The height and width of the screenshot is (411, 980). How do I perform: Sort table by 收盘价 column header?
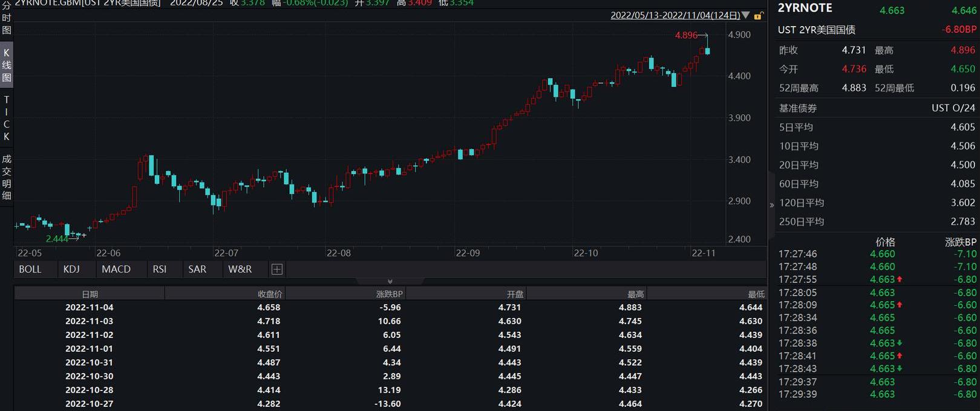270,294
